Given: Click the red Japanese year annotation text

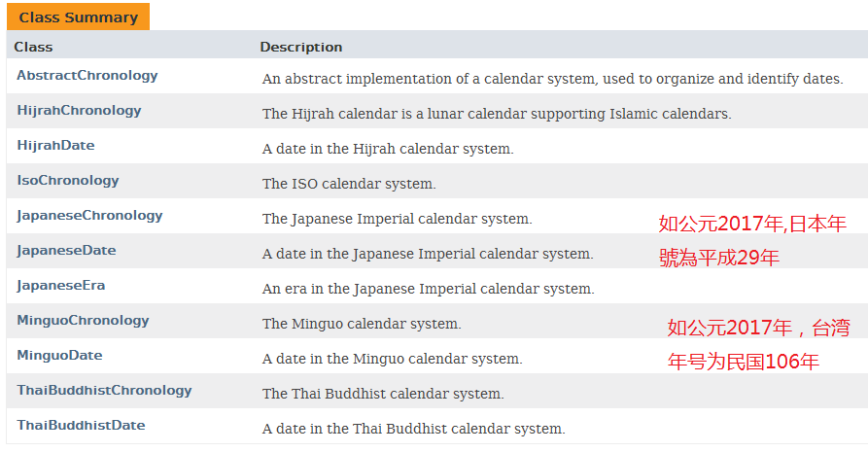Looking at the screenshot, I should pos(752,240).
